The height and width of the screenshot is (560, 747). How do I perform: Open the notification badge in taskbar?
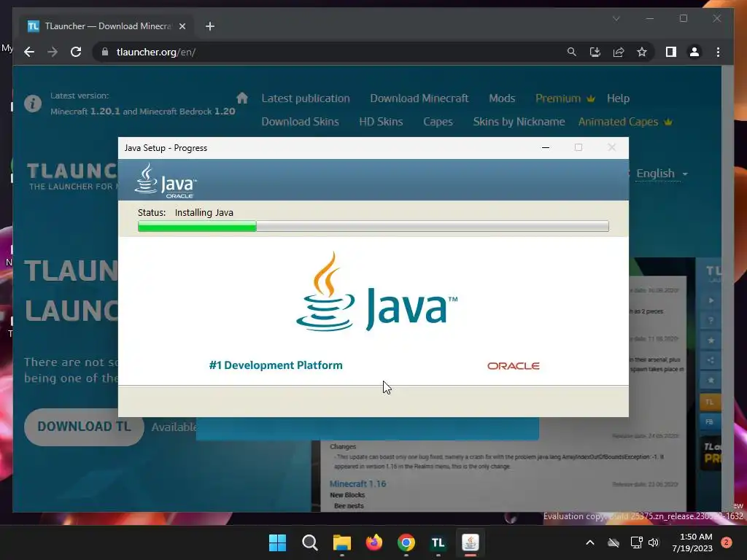727,542
